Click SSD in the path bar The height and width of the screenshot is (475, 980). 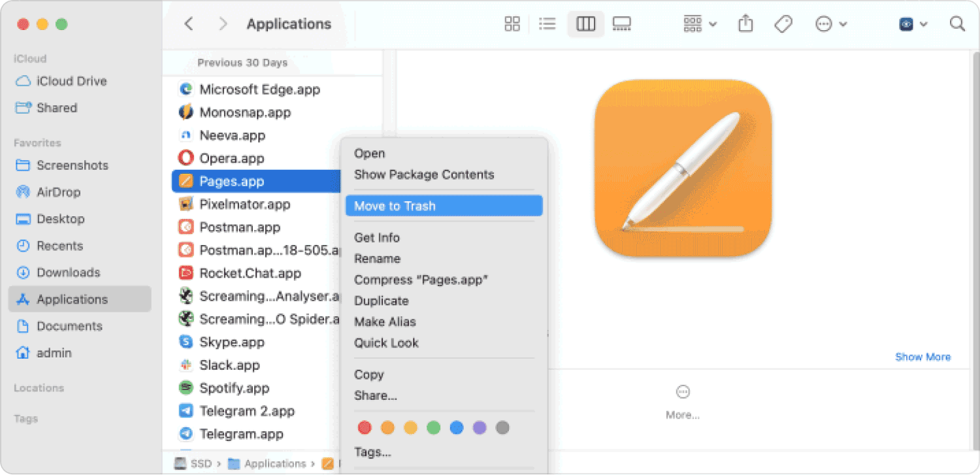(193, 464)
